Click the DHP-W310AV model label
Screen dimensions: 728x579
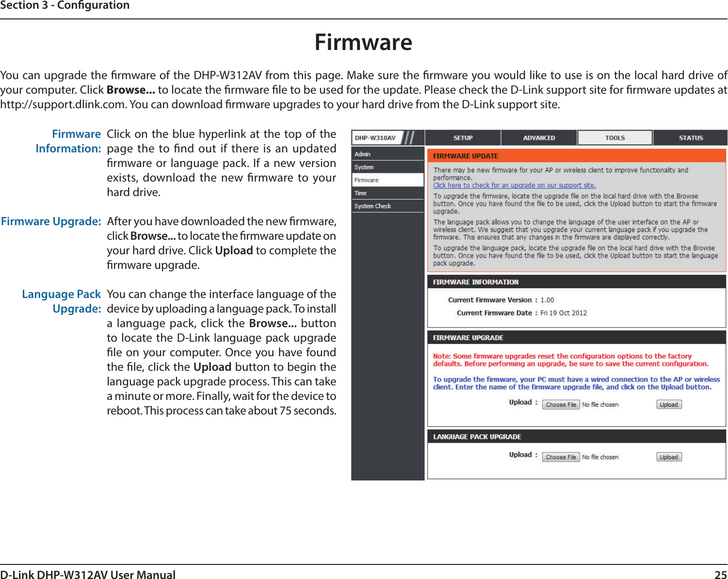(375, 138)
